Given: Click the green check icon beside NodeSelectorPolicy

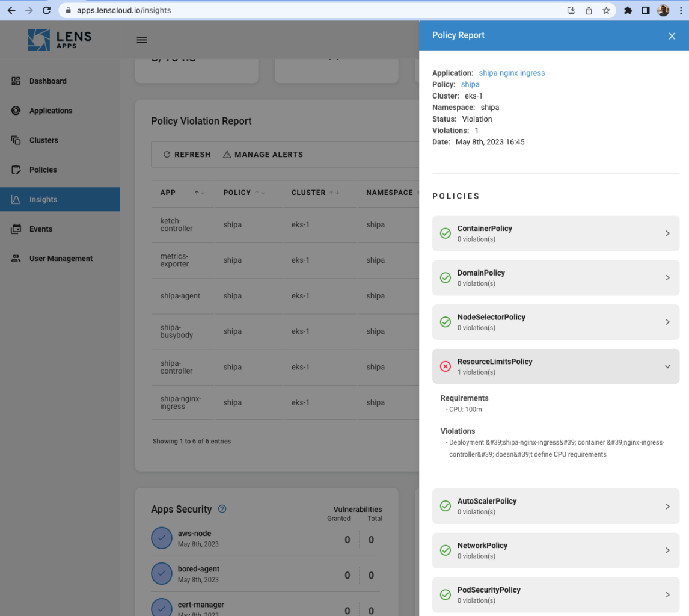Looking at the screenshot, I should click(445, 322).
